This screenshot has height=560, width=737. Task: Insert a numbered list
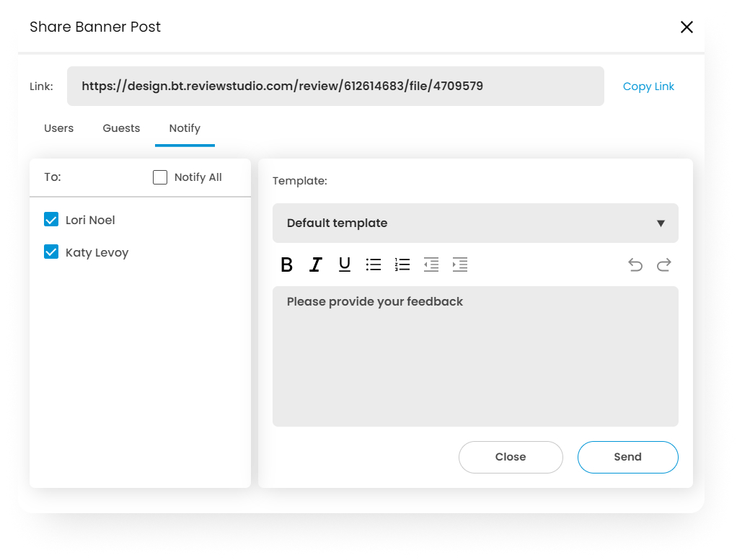[402, 265]
